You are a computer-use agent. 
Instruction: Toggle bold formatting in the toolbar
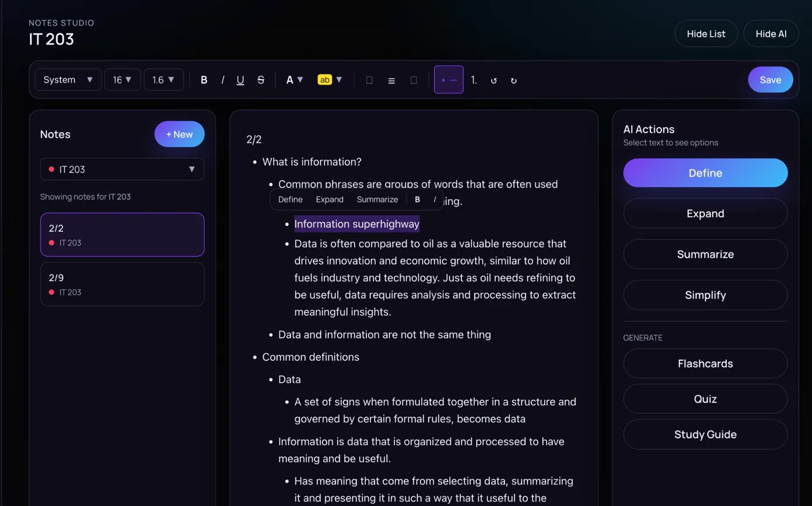coord(204,80)
